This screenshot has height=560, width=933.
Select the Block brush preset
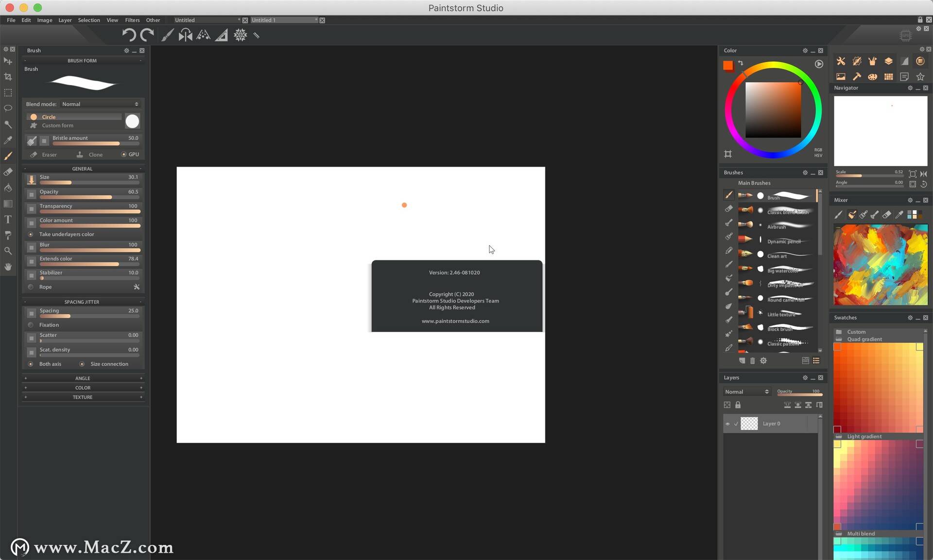click(777, 328)
